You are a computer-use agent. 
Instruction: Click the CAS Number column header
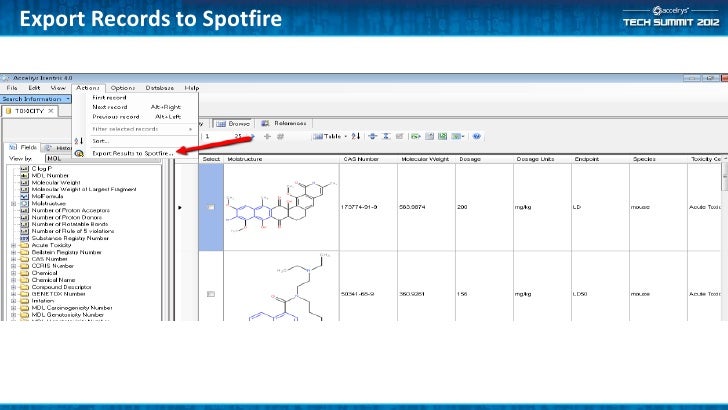368,159
